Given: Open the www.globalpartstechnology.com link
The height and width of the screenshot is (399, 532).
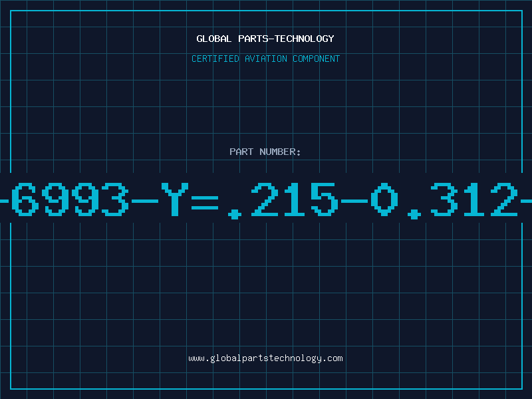Looking at the screenshot, I should pos(265,358).
